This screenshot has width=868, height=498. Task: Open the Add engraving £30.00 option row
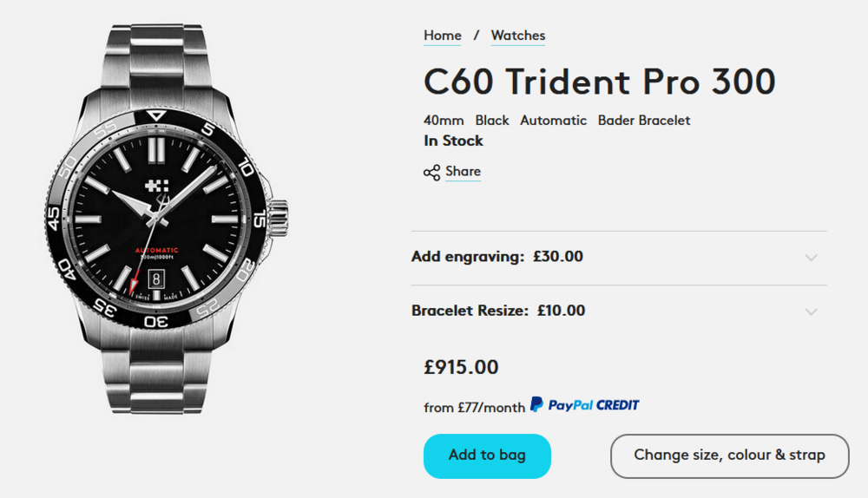coord(497,257)
